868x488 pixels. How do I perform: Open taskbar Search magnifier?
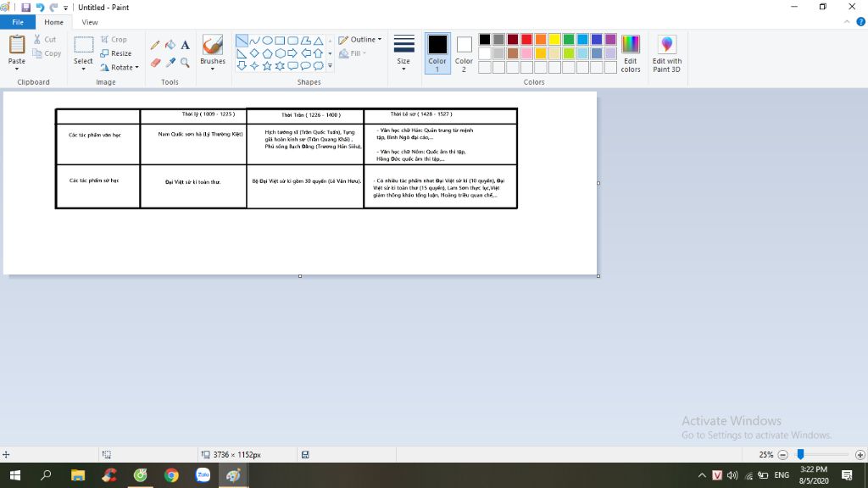coord(46,475)
